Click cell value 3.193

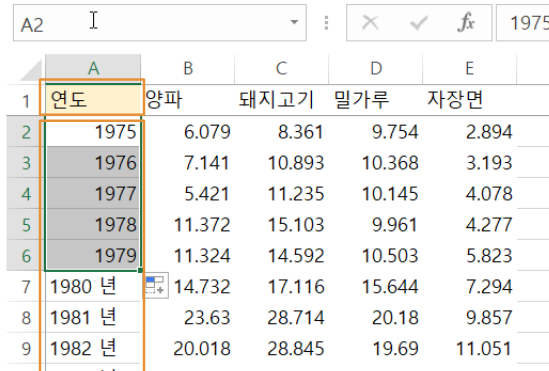click(x=470, y=163)
